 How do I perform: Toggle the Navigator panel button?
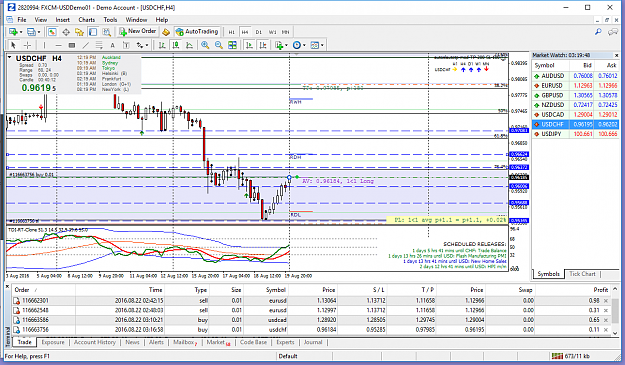click(x=79, y=32)
